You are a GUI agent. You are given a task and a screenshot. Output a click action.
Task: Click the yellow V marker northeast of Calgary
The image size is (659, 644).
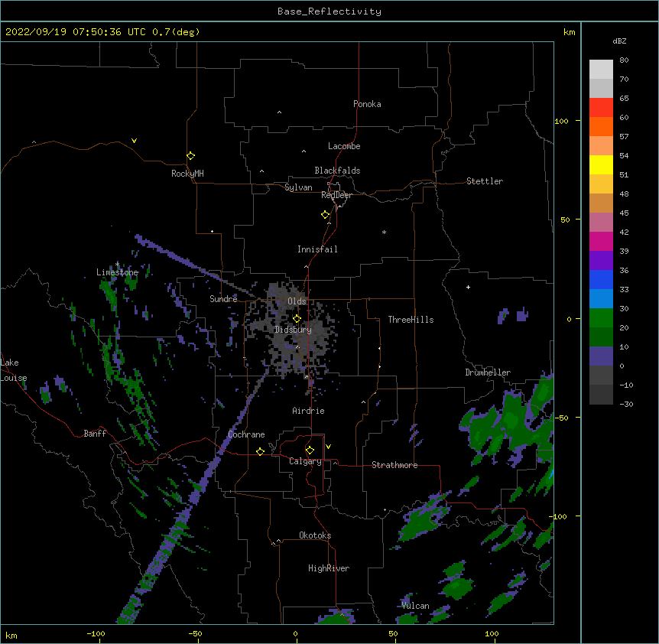click(x=328, y=447)
